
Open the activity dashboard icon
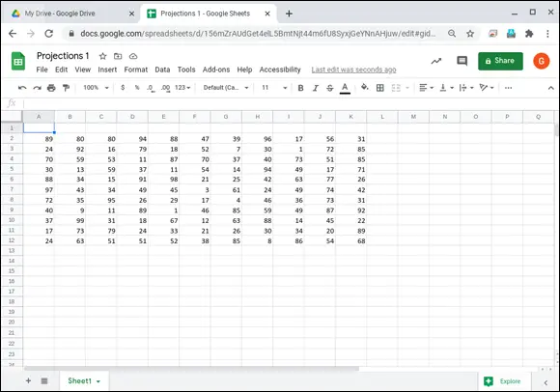pos(436,61)
